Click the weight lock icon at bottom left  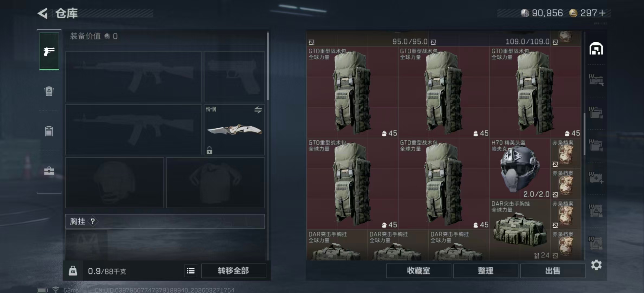[73, 271]
